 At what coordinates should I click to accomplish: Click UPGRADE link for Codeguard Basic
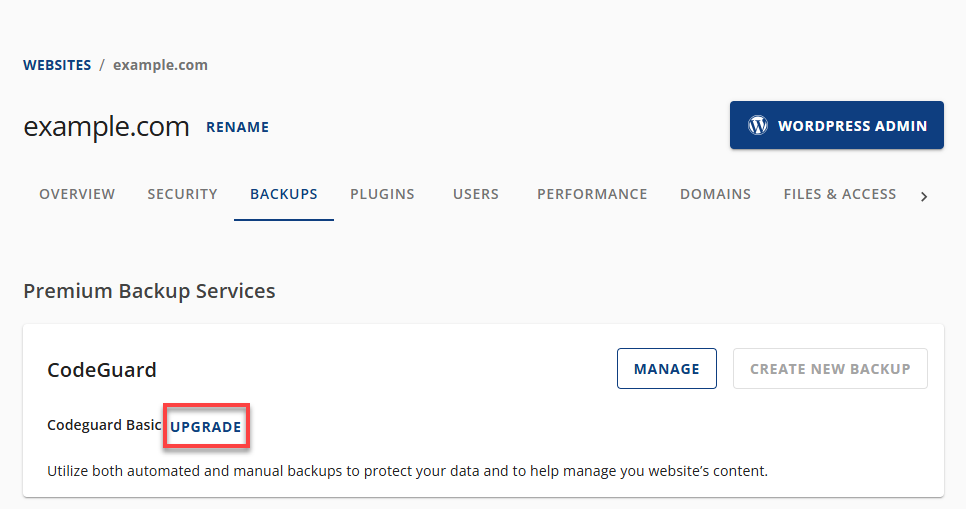[206, 426]
